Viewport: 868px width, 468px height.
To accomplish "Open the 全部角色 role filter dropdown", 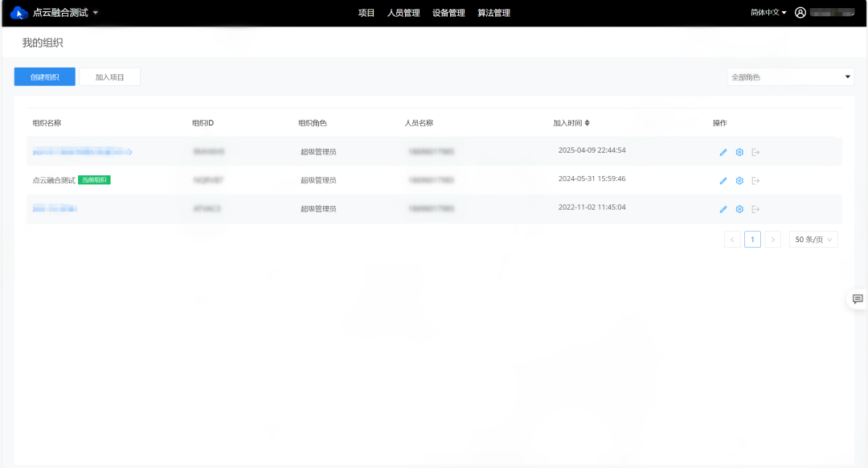I will coord(791,77).
